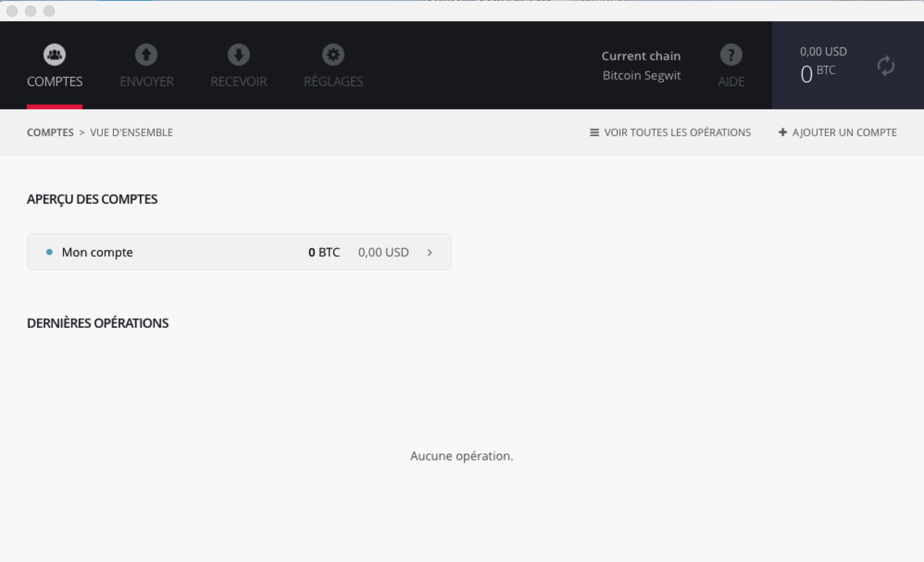Click the 0,00 USD total in header
This screenshot has height=562, width=924.
click(x=823, y=51)
